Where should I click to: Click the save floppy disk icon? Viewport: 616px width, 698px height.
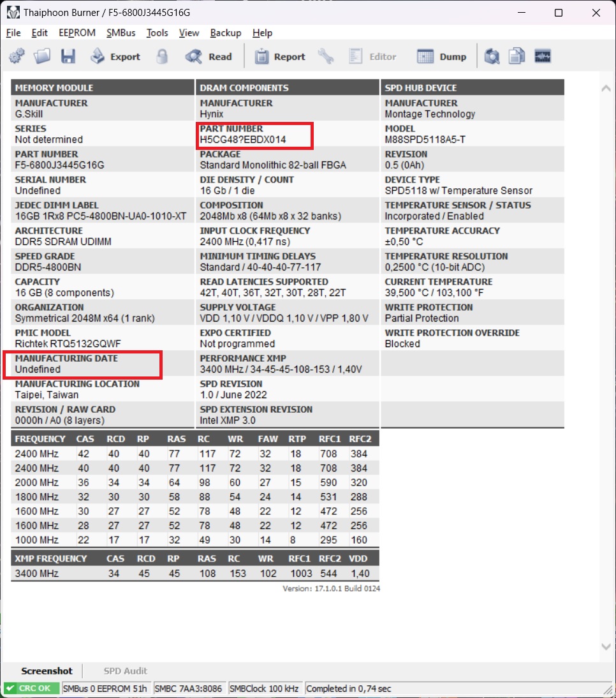pos(68,57)
